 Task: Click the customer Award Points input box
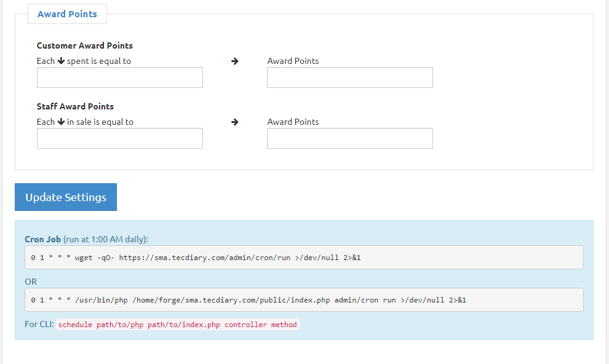coord(349,77)
